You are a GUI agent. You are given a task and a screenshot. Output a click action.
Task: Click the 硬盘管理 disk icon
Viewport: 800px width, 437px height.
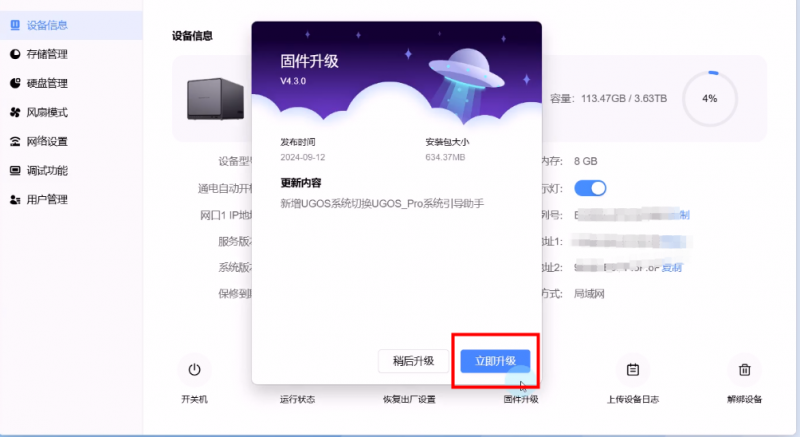15,83
